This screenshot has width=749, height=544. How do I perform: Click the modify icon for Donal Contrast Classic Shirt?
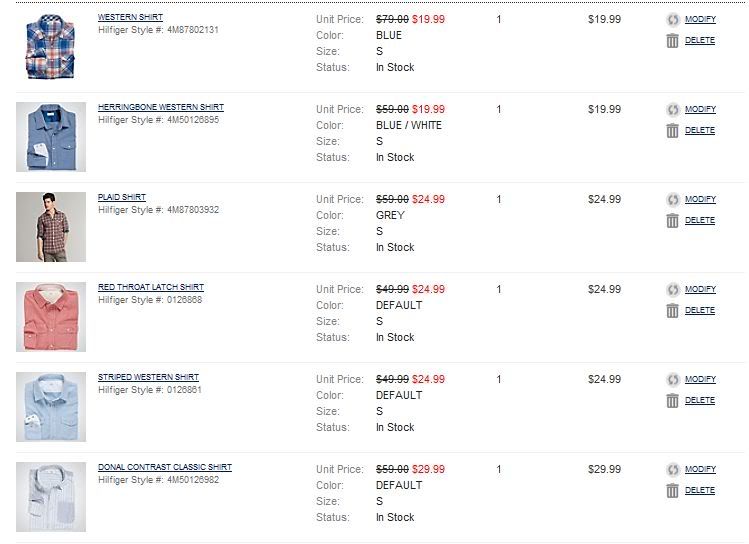(673, 470)
